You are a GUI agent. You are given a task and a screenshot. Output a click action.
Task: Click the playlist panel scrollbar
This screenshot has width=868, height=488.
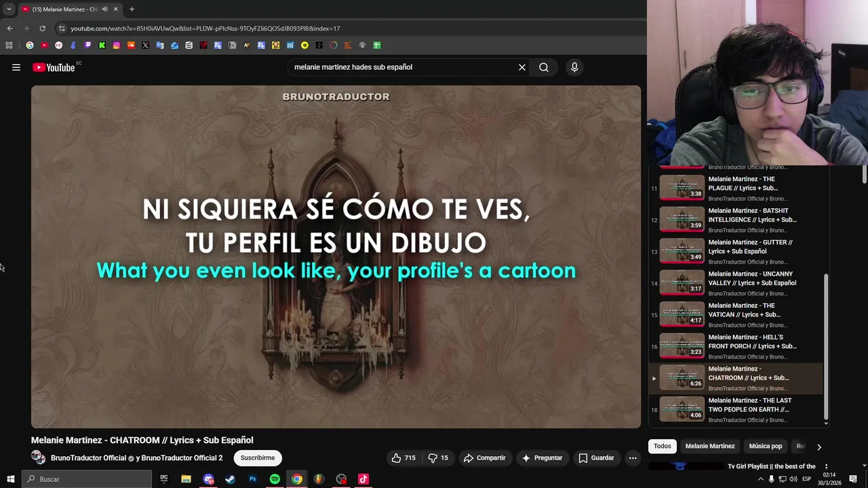(826, 346)
